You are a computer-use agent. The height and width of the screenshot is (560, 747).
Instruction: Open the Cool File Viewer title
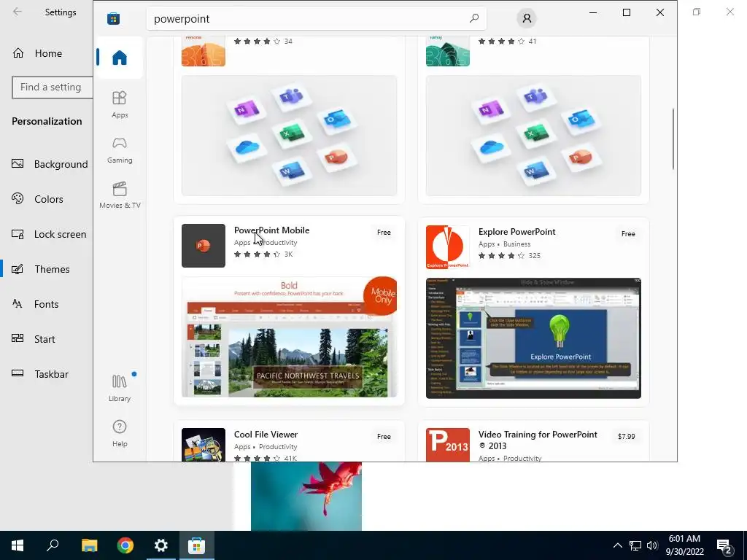(x=266, y=435)
